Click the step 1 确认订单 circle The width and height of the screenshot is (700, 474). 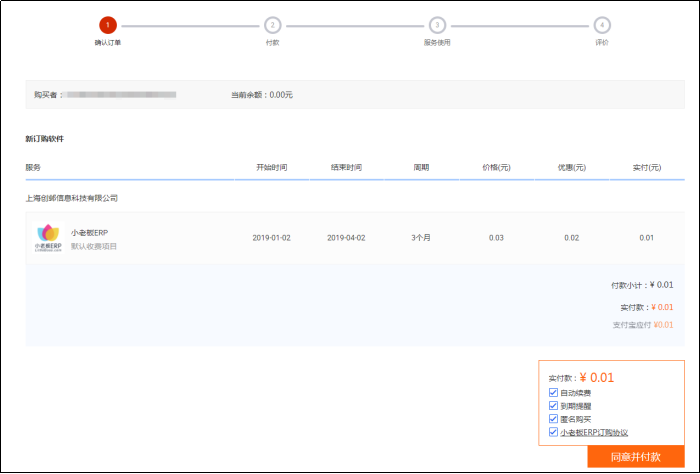[107, 24]
